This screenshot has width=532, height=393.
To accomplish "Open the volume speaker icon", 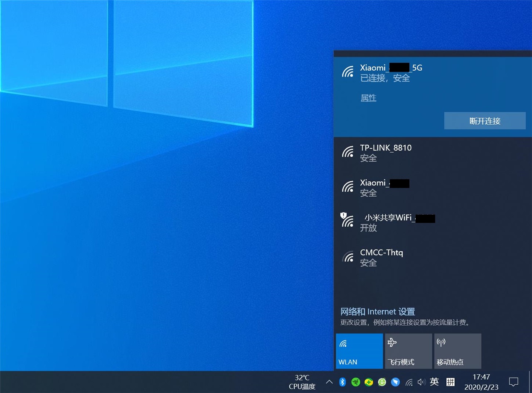I will 421,382.
